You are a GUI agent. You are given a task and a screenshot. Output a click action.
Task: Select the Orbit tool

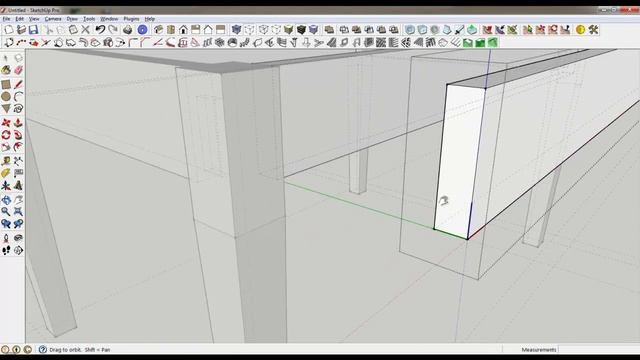6,200
